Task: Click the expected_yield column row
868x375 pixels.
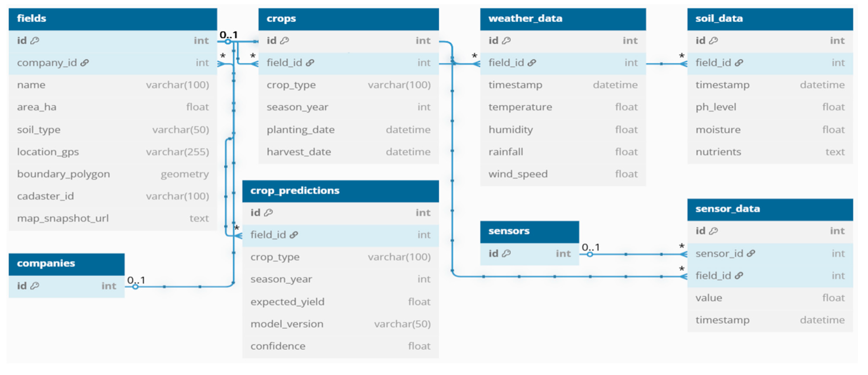Action: [x=340, y=301]
